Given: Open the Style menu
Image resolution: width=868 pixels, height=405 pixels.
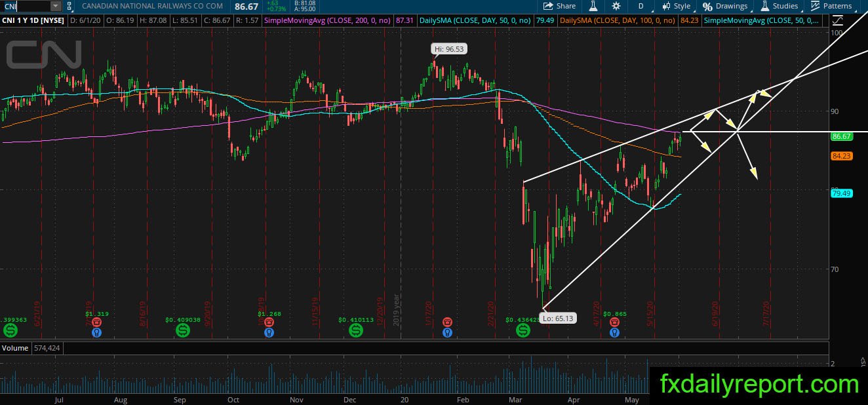Looking at the screenshot, I should pyautogui.click(x=676, y=6).
